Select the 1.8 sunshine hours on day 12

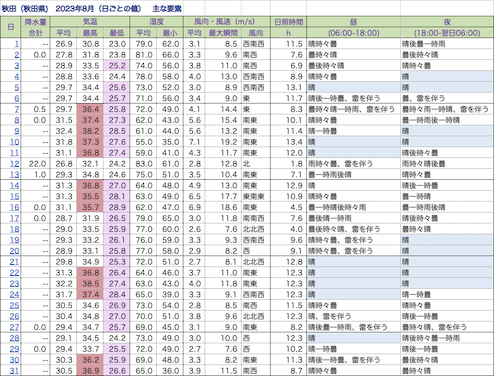[296, 164]
